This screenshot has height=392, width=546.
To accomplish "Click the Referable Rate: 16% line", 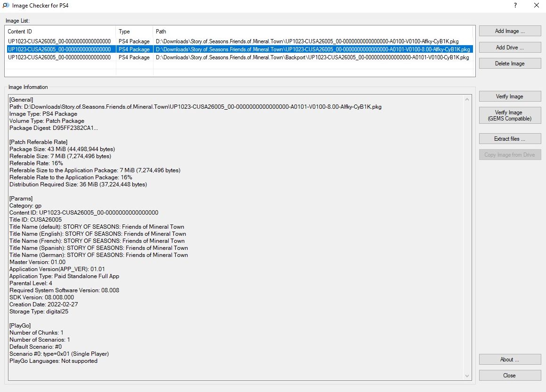I will pos(36,163).
